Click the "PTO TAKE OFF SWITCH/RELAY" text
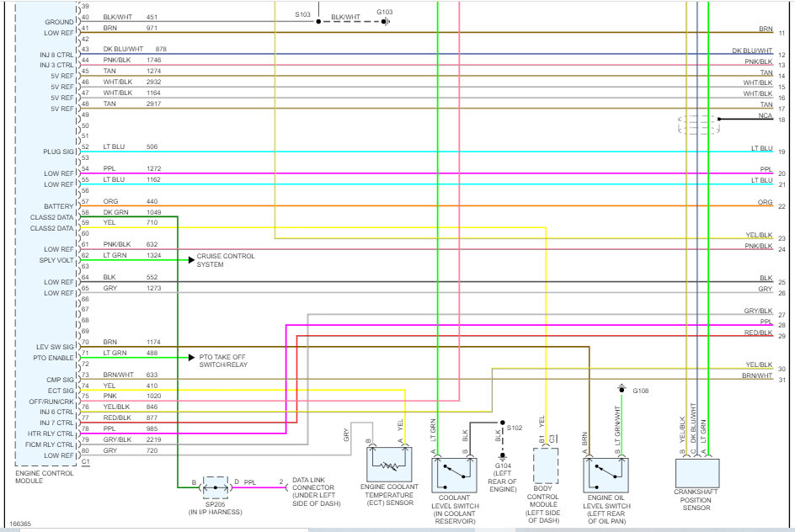This screenshot has width=795, height=532. click(x=223, y=361)
